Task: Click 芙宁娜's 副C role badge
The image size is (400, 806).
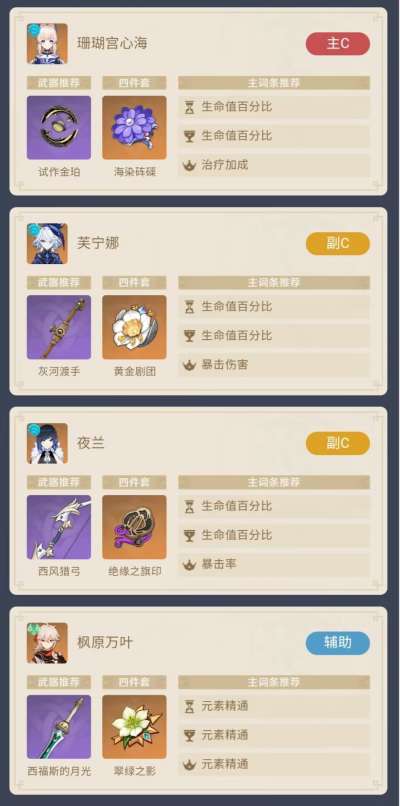Action: pos(338,243)
